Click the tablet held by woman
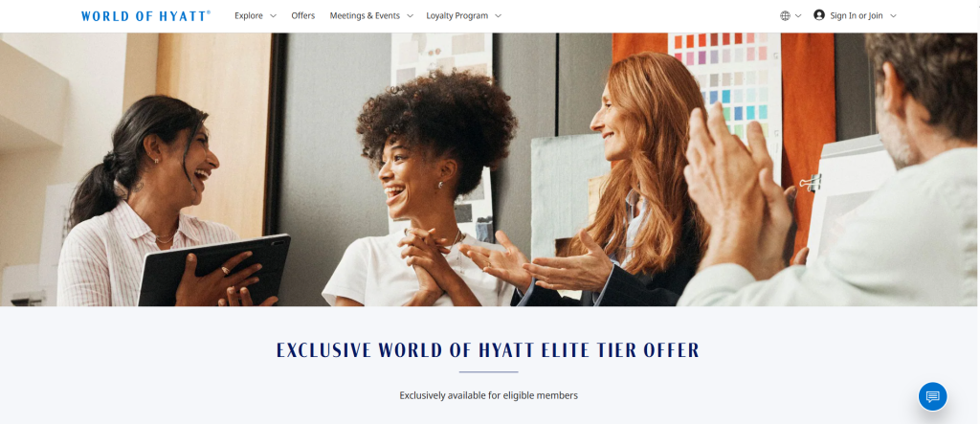 (x=214, y=270)
